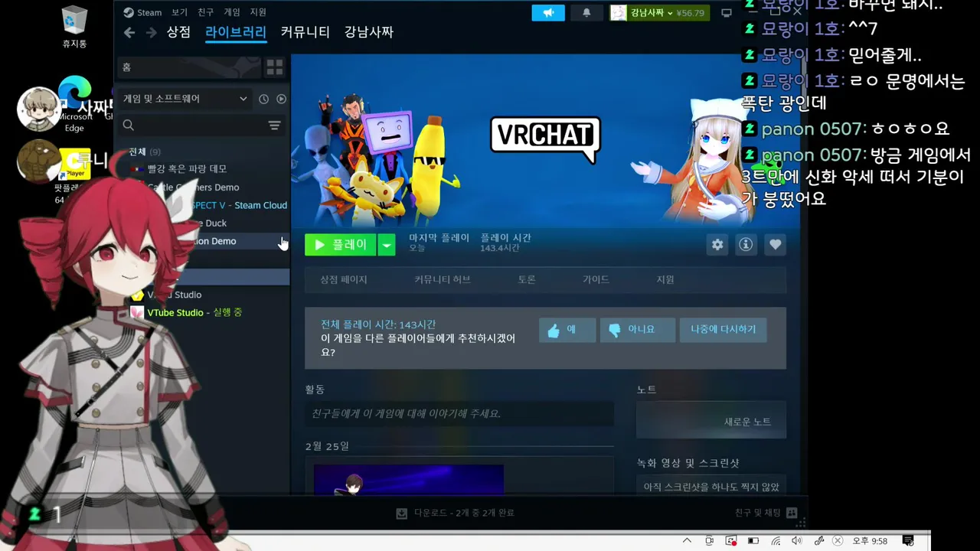This screenshot has width=980, height=551.
Task: Open VRChat 가이드 link
Action: (596, 279)
